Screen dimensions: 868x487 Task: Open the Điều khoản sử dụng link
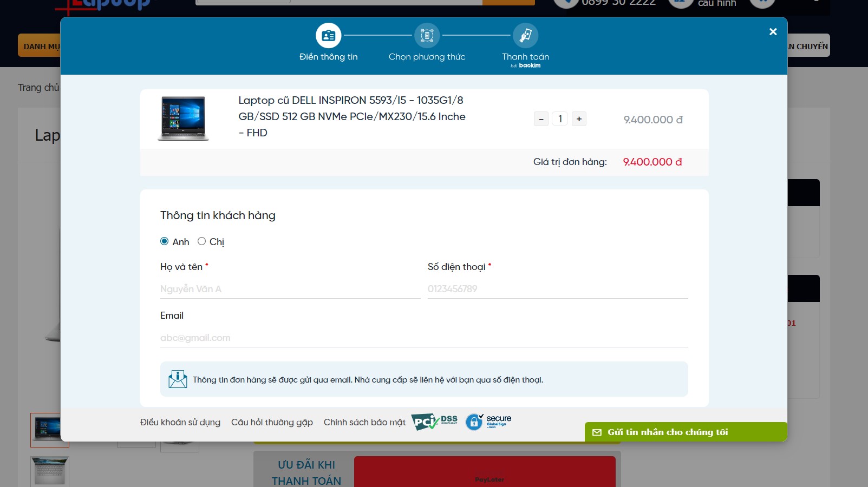click(180, 422)
